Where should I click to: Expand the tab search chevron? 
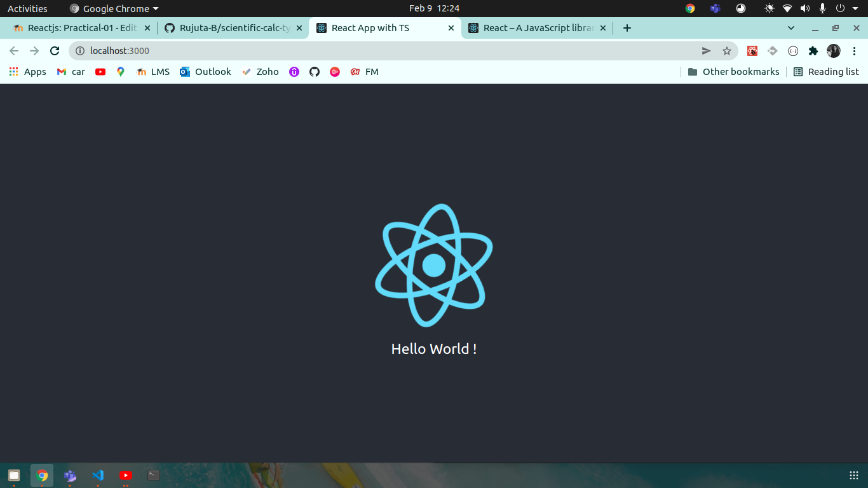(791, 28)
